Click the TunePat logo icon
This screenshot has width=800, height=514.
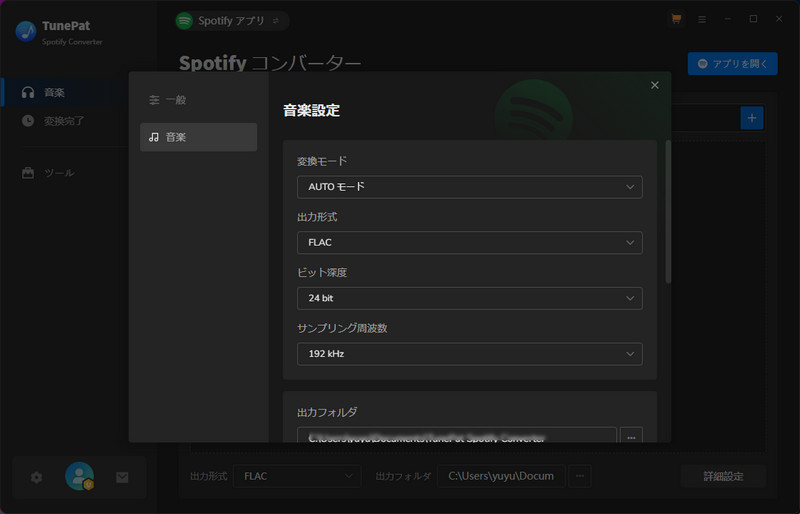(x=26, y=31)
